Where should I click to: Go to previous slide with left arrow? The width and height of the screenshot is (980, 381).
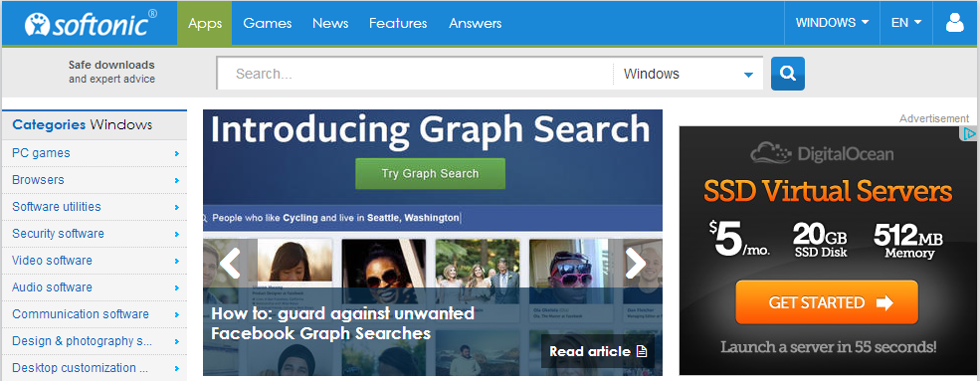click(x=230, y=263)
